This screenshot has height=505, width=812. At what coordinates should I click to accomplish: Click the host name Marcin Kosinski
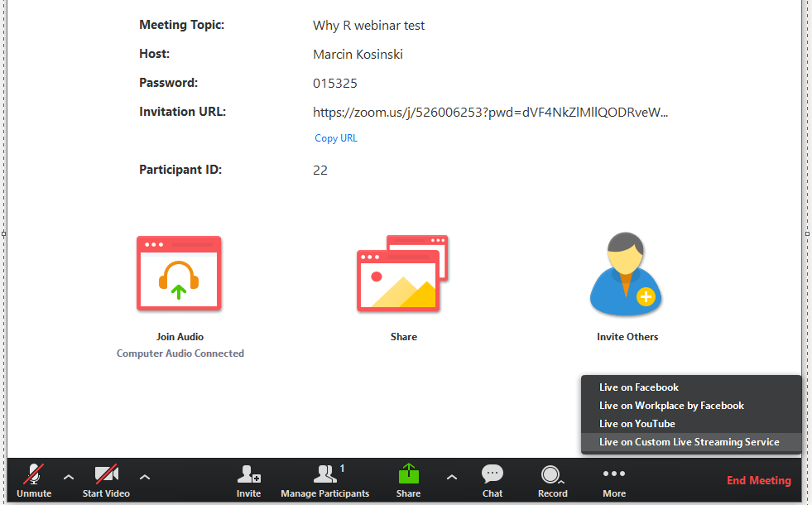358,55
